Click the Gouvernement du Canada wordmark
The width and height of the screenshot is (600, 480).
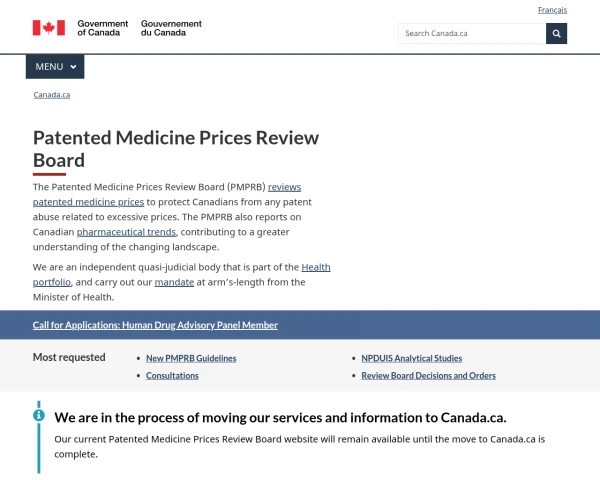[171, 28]
